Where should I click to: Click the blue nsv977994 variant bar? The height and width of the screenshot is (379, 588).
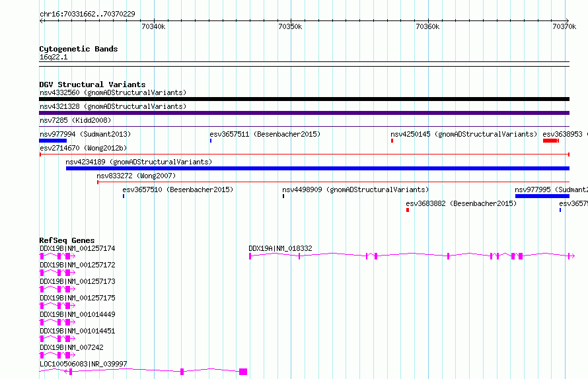[53, 141]
